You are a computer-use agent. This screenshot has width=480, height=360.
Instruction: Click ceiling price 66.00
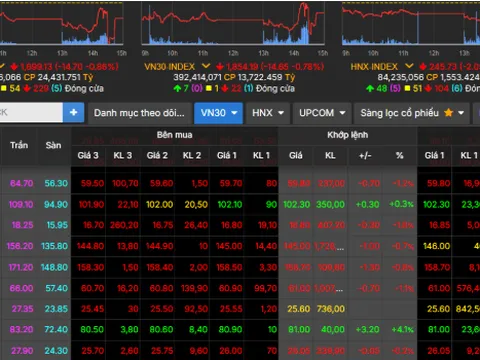(21, 288)
